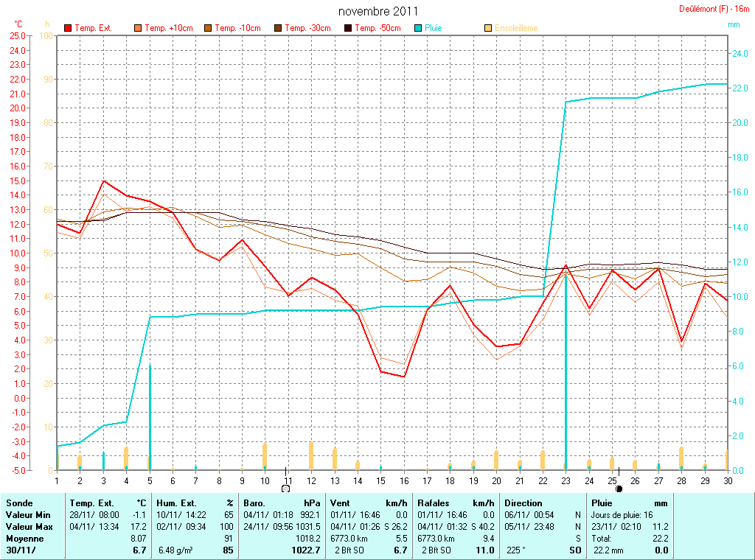755x560 pixels.
Task: Select the Sonde column header
Action: pos(19,503)
